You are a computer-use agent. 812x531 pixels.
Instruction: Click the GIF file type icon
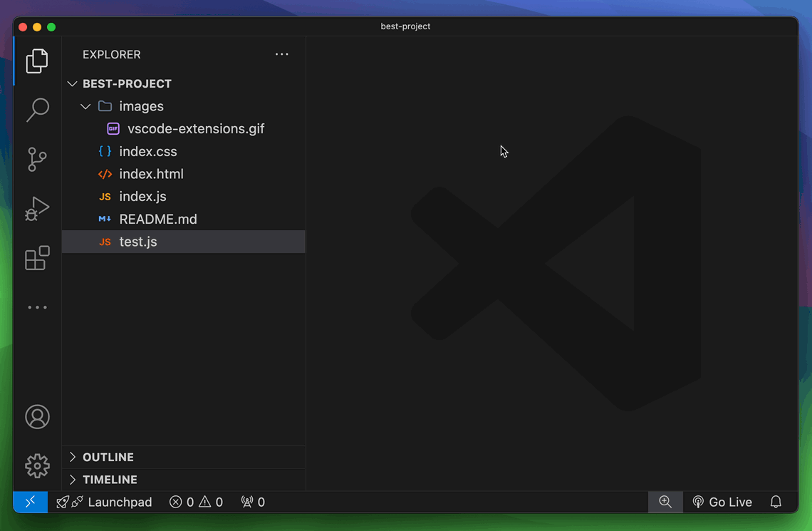click(113, 129)
